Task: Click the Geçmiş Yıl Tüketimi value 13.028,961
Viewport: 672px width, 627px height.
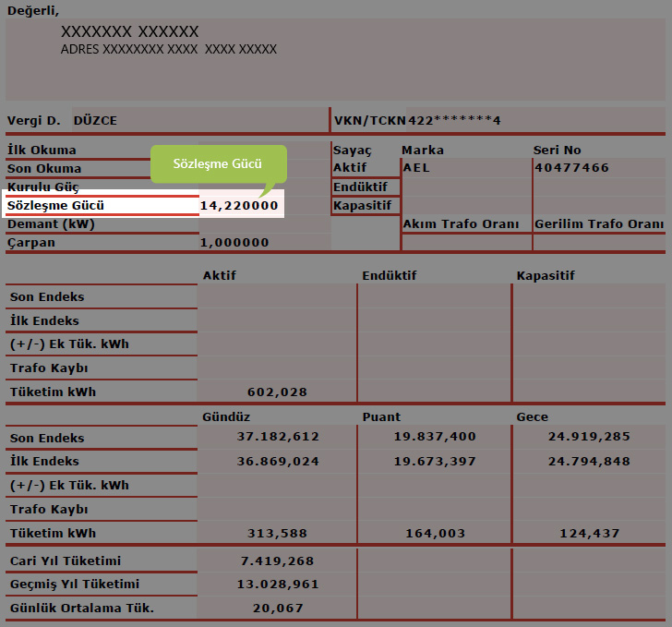Action: pyautogui.click(x=278, y=585)
